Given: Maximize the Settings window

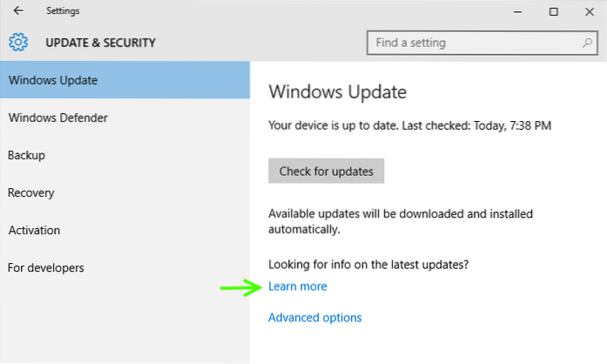Looking at the screenshot, I should click(x=554, y=11).
